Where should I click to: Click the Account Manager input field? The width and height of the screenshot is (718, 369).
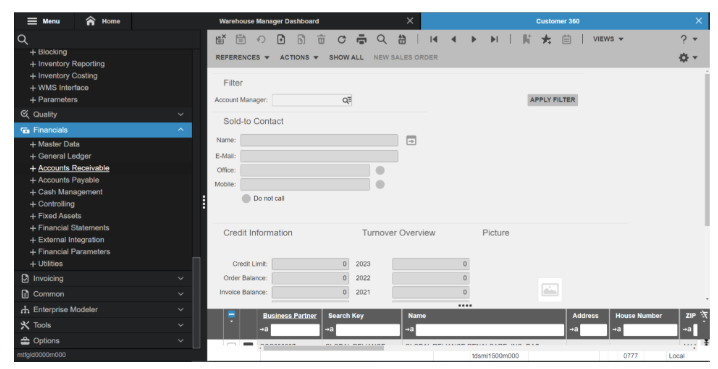pos(307,100)
